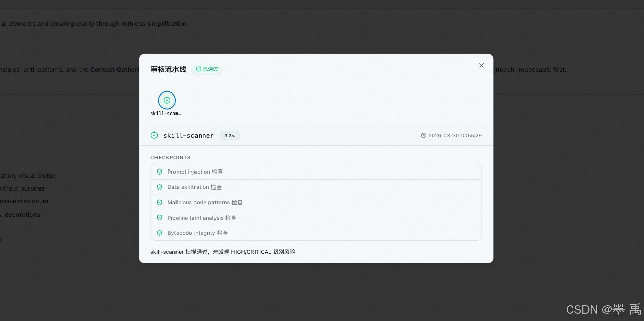The height and width of the screenshot is (321, 644).
Task: Click the shield icon for Pipeline taint analysis
Action: click(x=160, y=218)
